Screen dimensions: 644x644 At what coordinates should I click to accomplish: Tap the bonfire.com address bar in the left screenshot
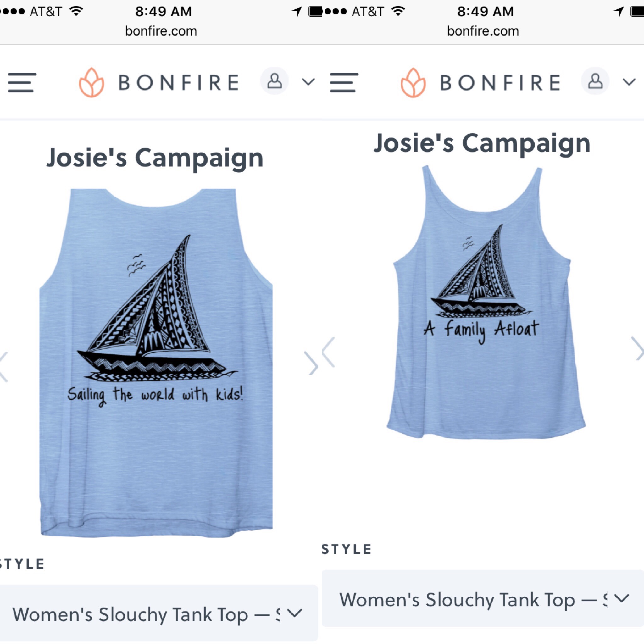tap(161, 31)
